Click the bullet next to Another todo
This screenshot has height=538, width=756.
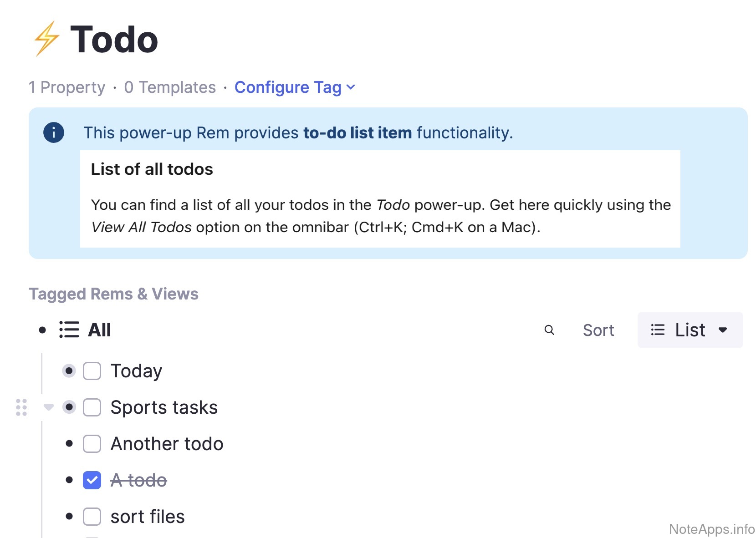point(69,444)
